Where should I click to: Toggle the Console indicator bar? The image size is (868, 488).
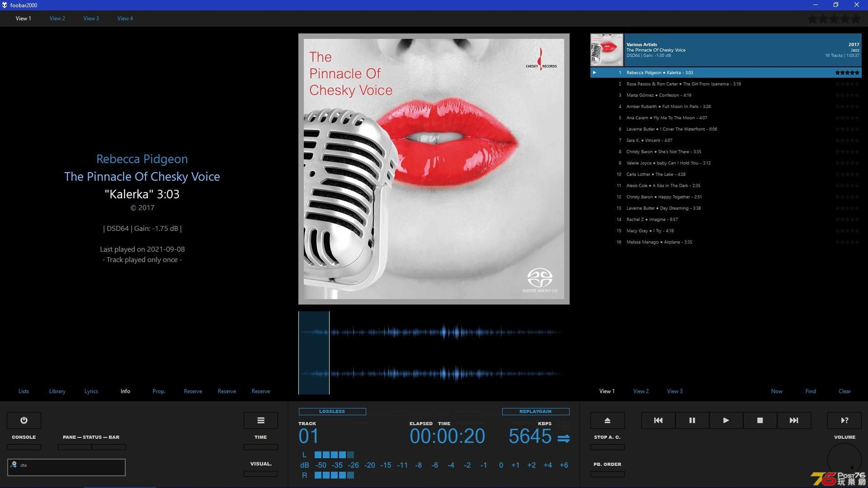(24, 447)
